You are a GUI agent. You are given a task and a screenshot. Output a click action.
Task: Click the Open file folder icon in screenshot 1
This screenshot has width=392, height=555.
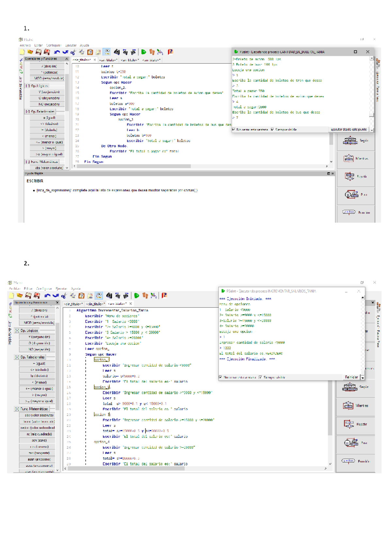tap(30, 52)
